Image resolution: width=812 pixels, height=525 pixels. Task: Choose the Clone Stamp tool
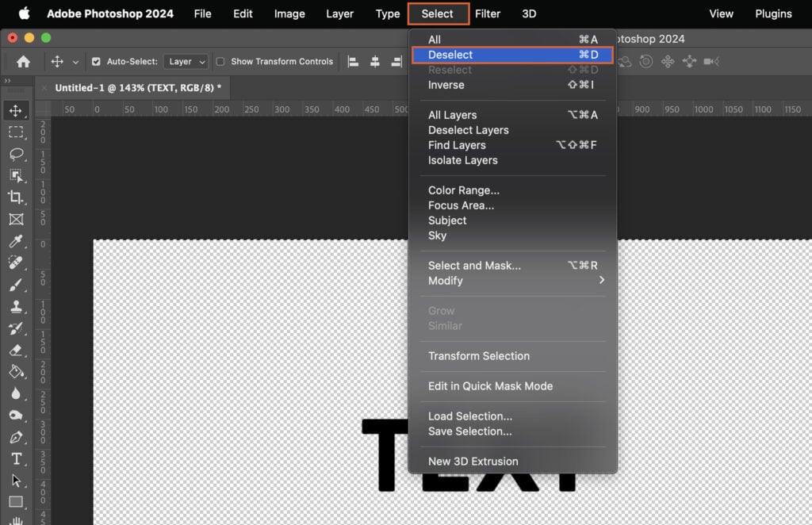(x=17, y=307)
